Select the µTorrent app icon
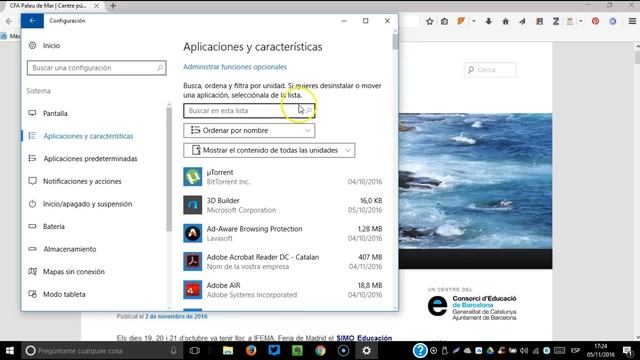This screenshot has height=360, width=640. tap(193, 177)
